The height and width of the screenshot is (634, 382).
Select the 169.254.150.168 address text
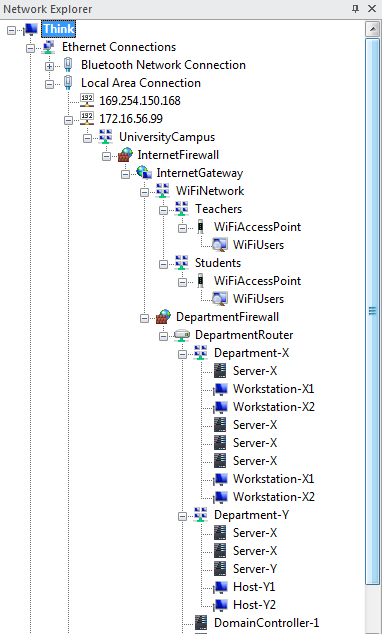pos(140,101)
